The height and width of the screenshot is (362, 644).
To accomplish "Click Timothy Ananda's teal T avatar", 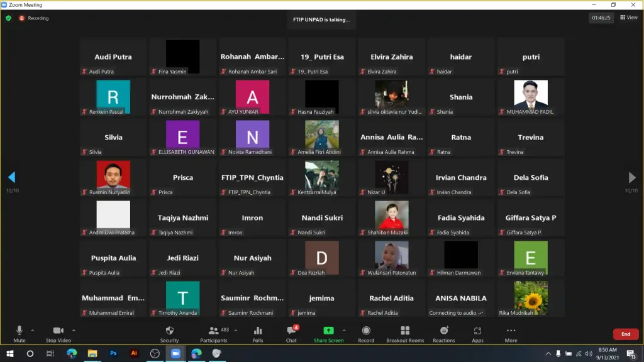I will tap(183, 299).
